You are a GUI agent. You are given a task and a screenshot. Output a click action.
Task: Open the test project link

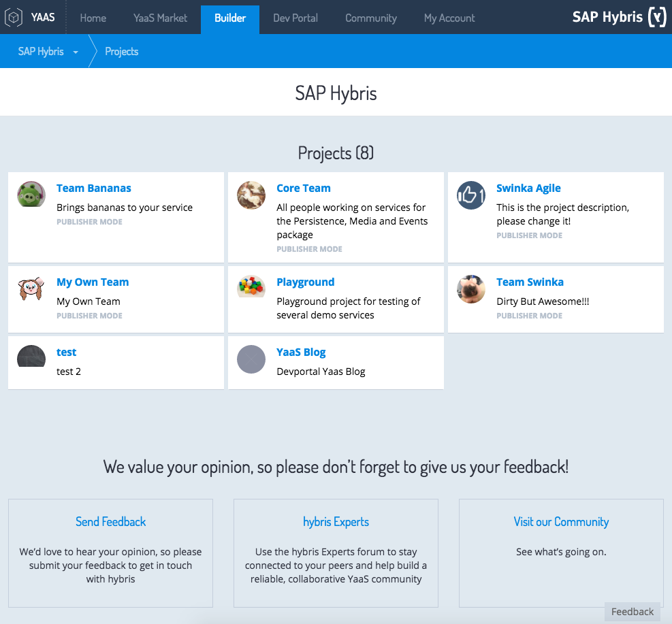pyautogui.click(x=67, y=352)
